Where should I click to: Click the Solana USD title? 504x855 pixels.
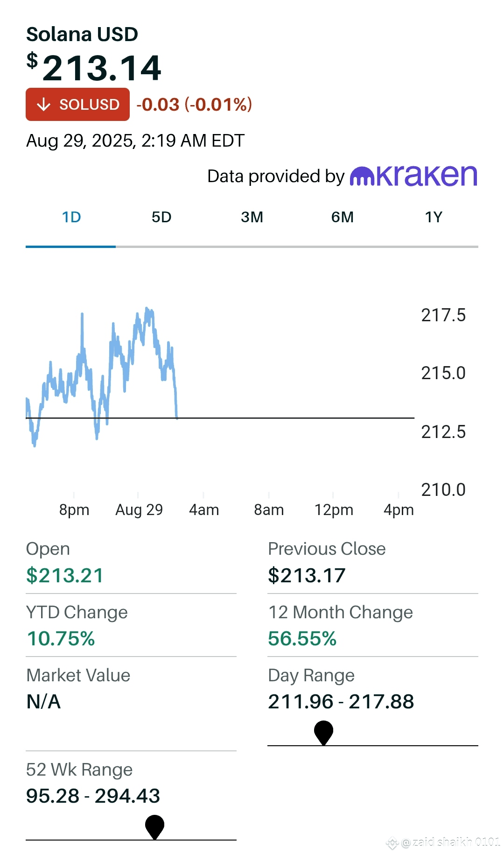click(x=82, y=34)
